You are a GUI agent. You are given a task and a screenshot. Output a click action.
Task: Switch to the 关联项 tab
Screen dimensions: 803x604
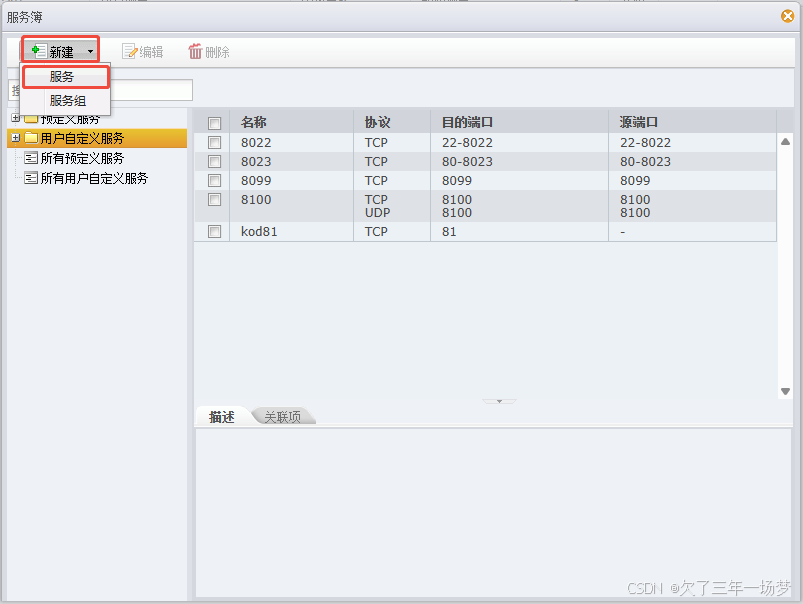click(x=283, y=417)
